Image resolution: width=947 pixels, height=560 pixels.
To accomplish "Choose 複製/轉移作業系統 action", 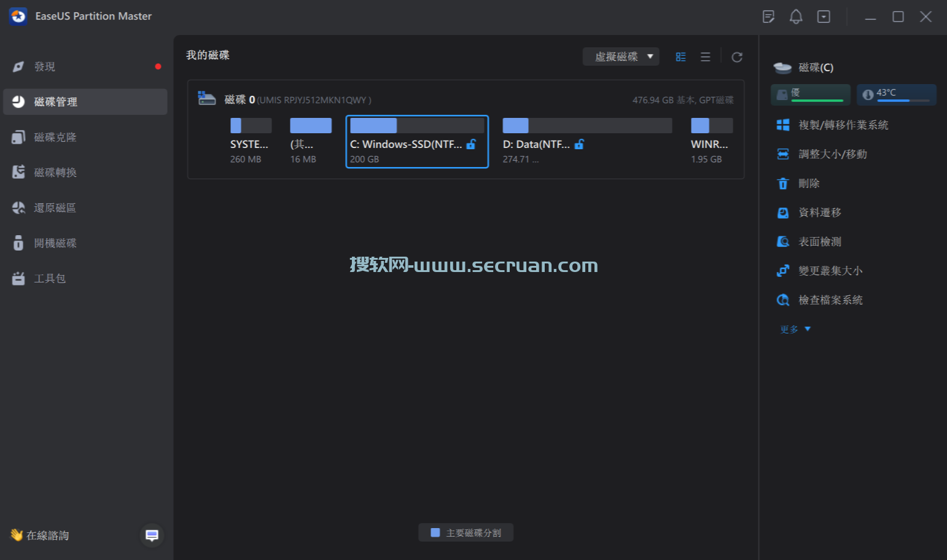I will 833,125.
